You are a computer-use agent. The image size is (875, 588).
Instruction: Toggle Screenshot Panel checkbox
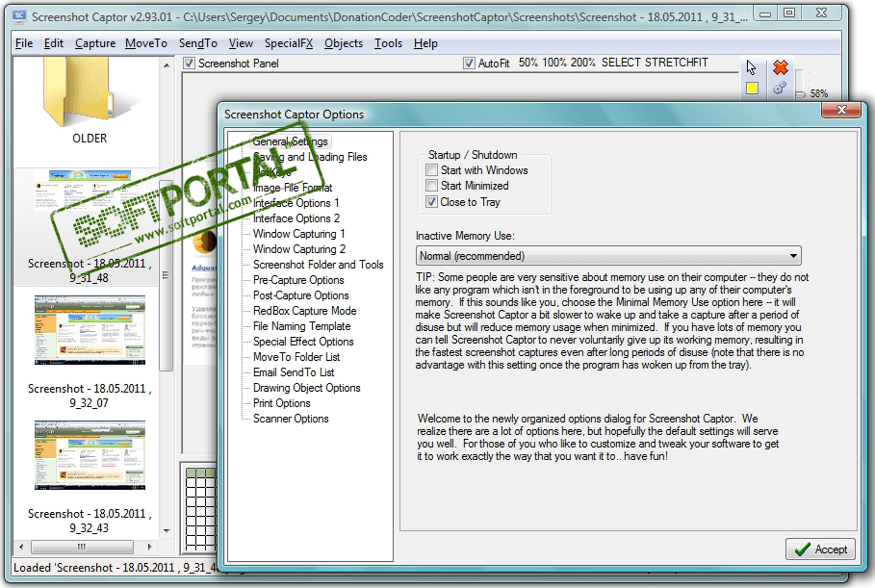point(190,64)
